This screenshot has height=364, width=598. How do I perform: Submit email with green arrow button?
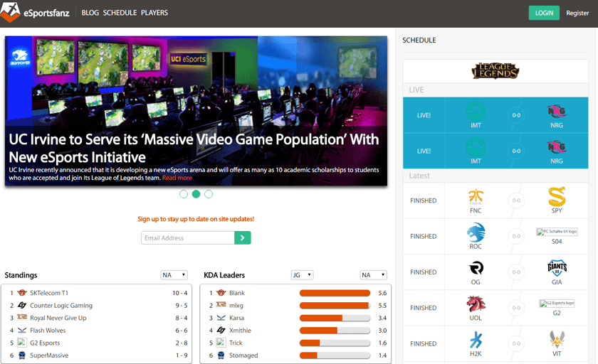point(243,237)
